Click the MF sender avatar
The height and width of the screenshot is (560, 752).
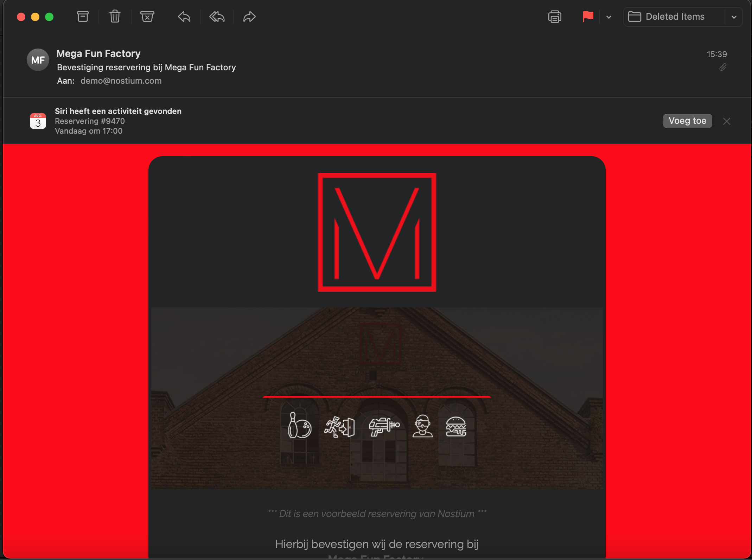click(38, 60)
